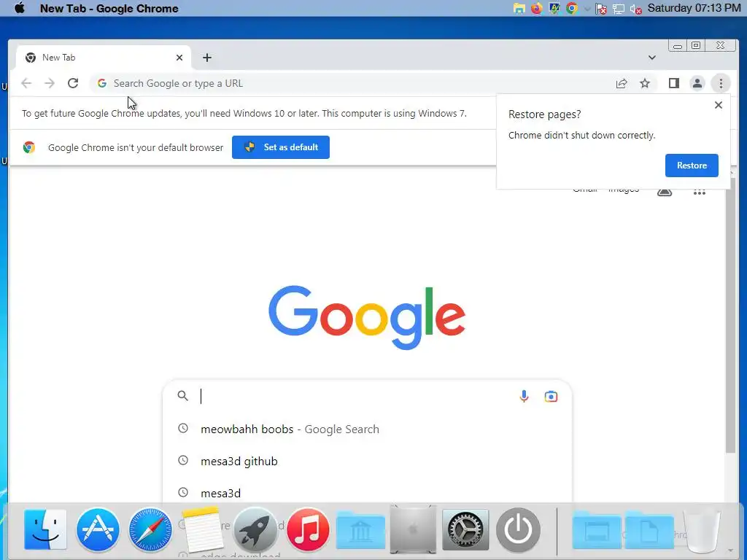Start voice search with the microphone icon
Image resolution: width=747 pixels, height=560 pixels.
(524, 396)
